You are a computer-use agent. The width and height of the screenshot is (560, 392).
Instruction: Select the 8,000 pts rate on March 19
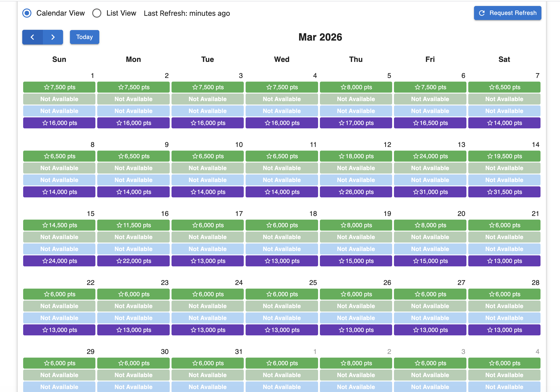click(x=356, y=225)
